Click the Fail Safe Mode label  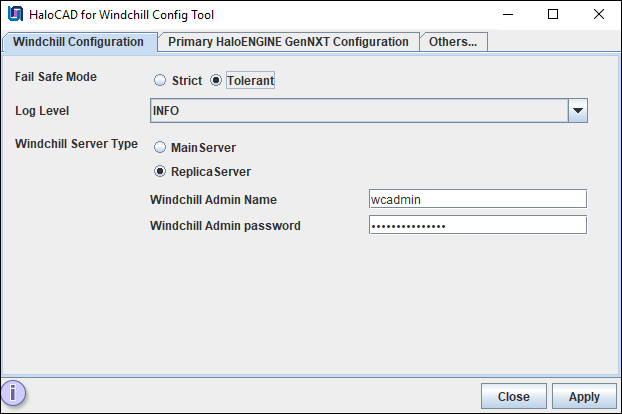coord(56,77)
